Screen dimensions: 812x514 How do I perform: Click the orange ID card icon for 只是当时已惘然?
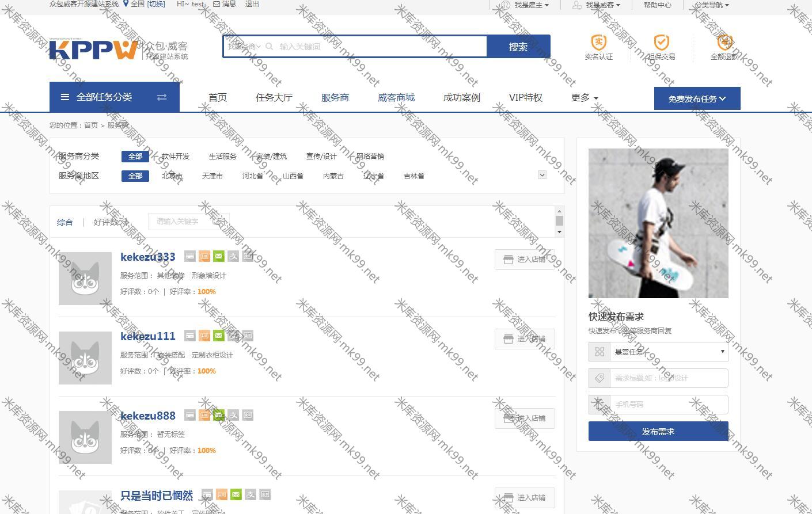click(x=222, y=494)
